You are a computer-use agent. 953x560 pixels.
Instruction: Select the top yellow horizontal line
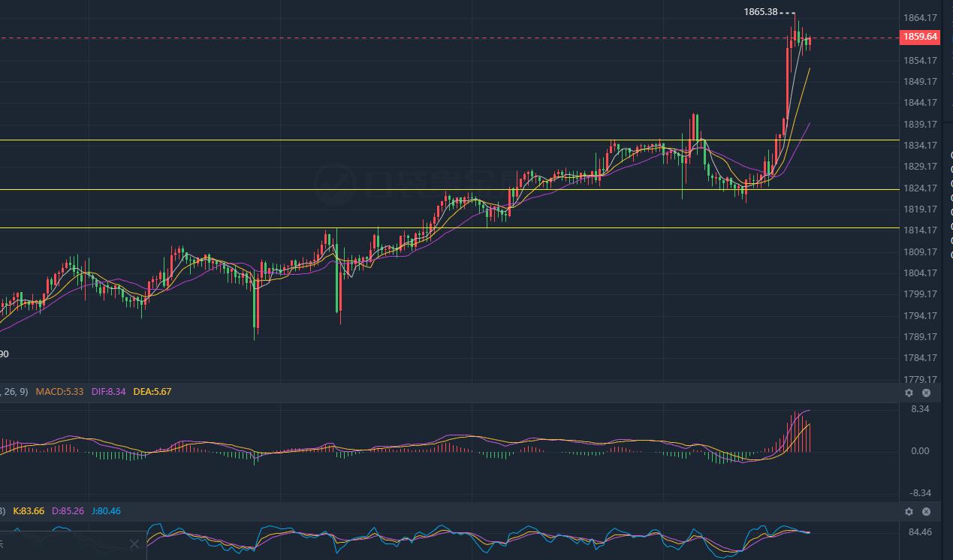[x=449, y=140]
